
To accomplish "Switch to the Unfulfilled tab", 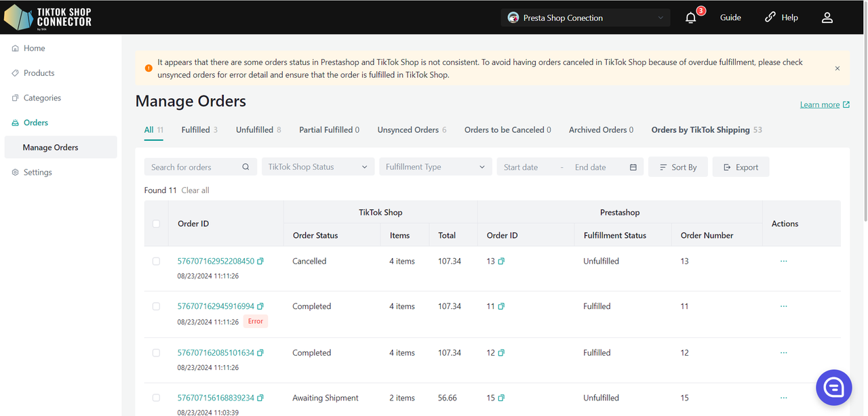I will [x=258, y=129].
